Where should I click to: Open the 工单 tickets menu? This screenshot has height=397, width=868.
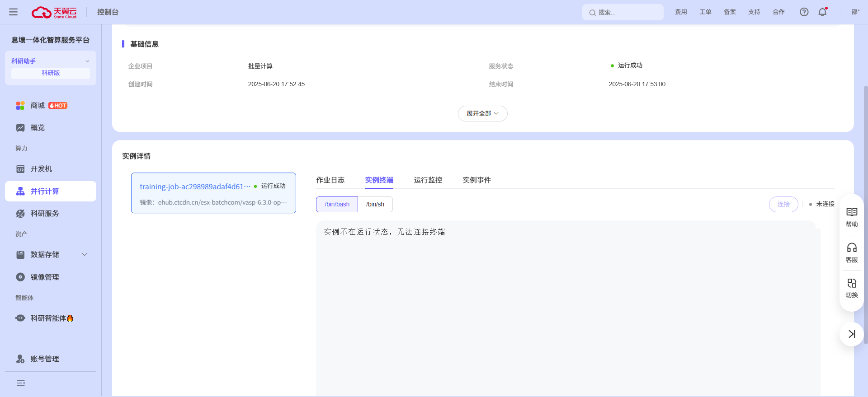click(705, 12)
